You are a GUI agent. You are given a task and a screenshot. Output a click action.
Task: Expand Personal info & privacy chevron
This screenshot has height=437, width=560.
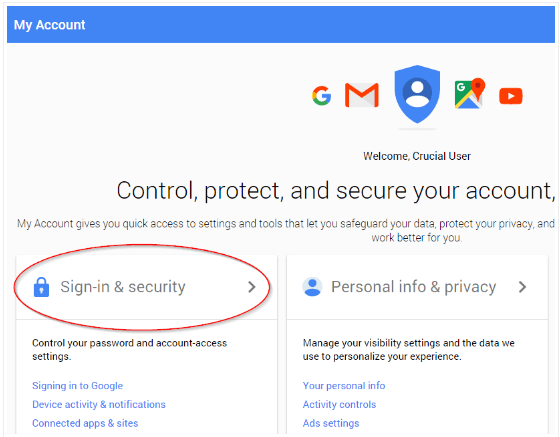(522, 287)
